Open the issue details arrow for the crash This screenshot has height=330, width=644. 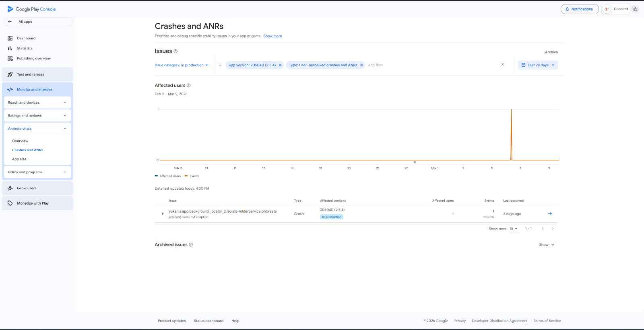tap(549, 214)
